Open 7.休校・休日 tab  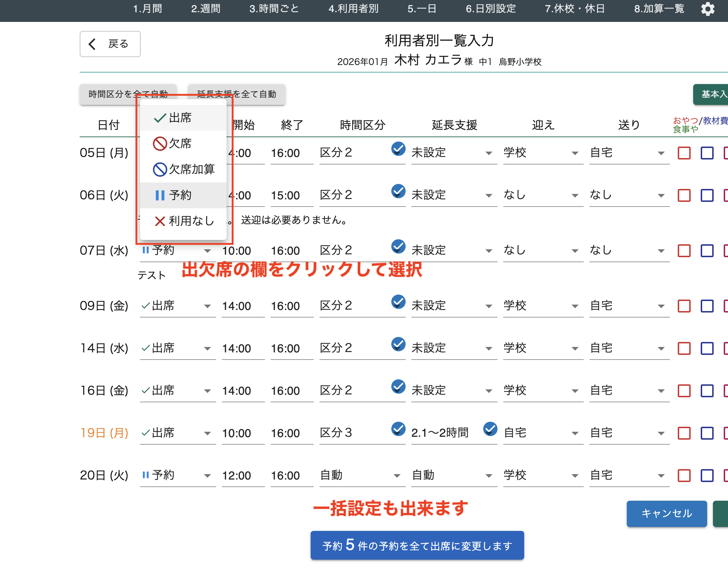click(x=575, y=9)
